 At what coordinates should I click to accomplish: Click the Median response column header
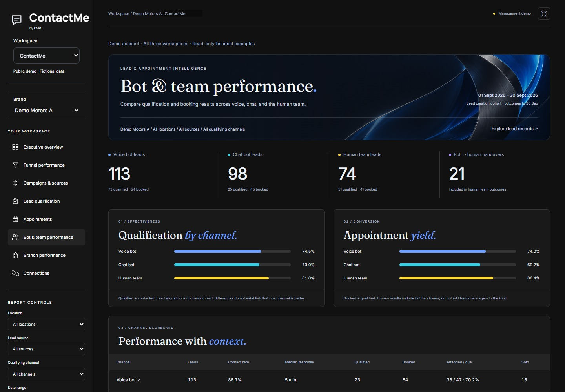click(x=299, y=362)
